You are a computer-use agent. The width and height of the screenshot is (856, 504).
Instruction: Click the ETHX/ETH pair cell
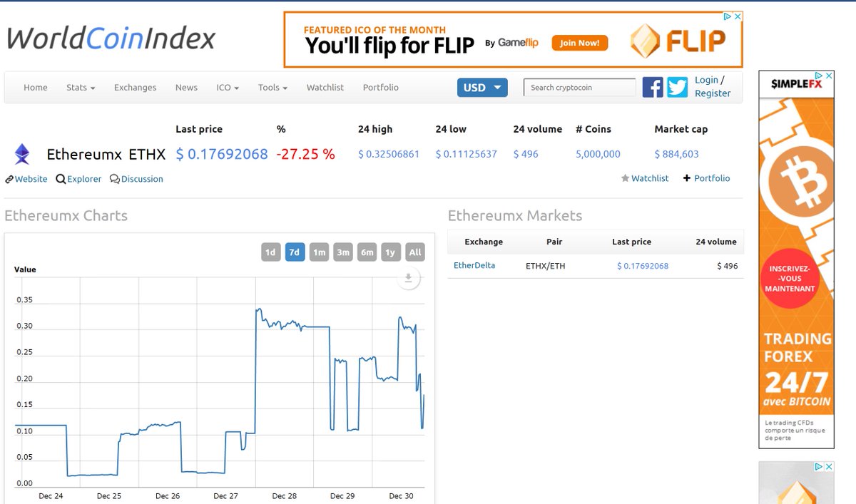point(545,266)
